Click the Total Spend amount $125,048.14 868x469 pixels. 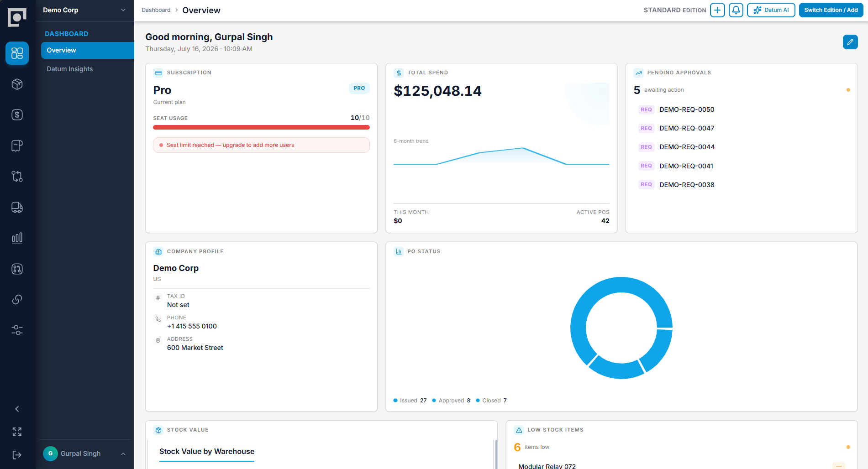click(437, 91)
